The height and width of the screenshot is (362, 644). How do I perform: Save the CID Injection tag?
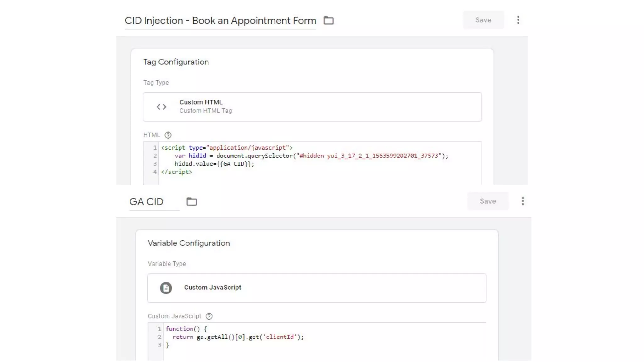pos(483,20)
